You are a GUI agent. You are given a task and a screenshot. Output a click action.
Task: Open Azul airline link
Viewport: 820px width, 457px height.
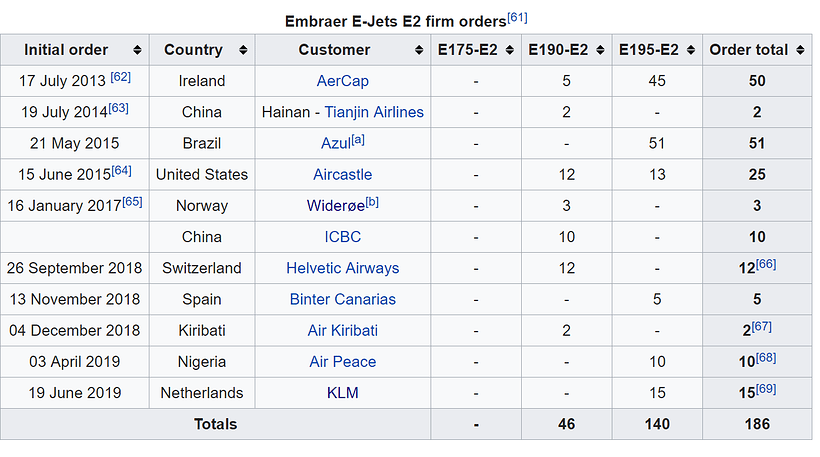(x=335, y=143)
